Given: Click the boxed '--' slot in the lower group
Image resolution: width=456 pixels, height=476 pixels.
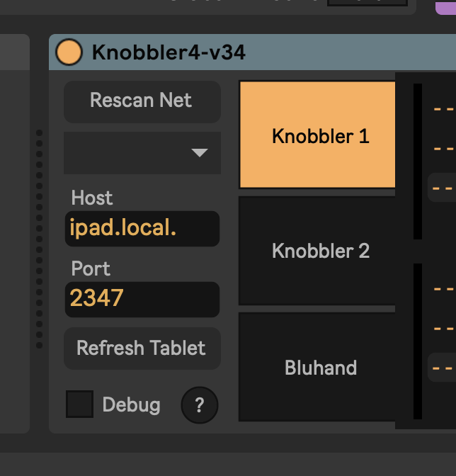Looking at the screenshot, I should click(443, 368).
